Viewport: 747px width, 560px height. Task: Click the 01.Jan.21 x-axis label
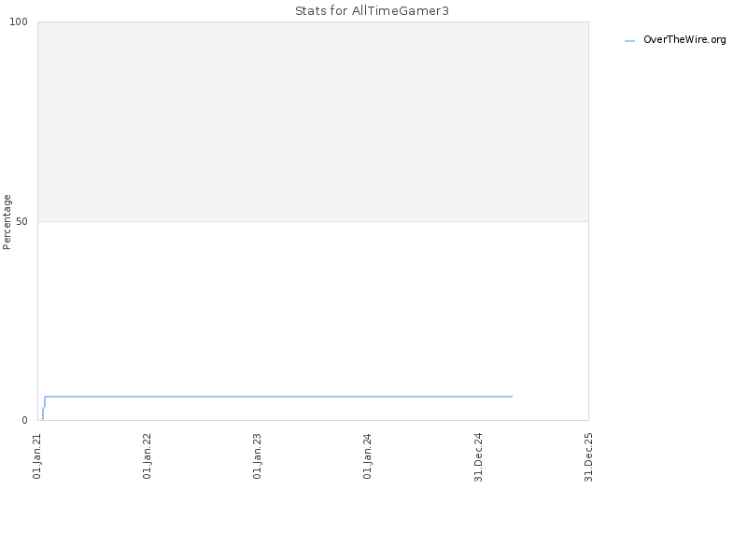[37, 455]
